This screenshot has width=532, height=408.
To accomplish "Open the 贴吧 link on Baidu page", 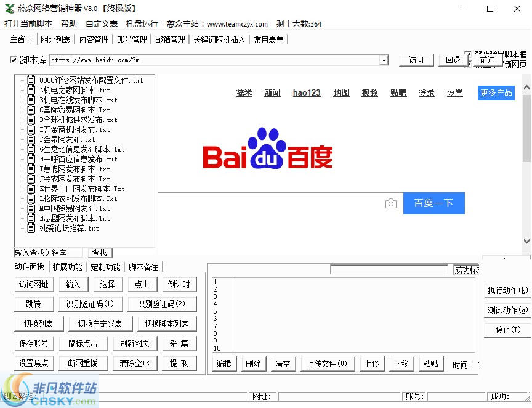I will [x=398, y=92].
